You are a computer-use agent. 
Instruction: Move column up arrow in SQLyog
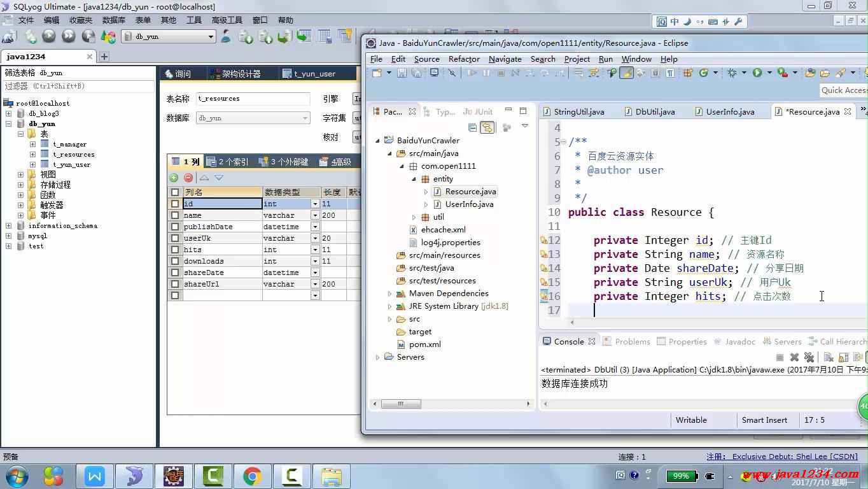(204, 178)
